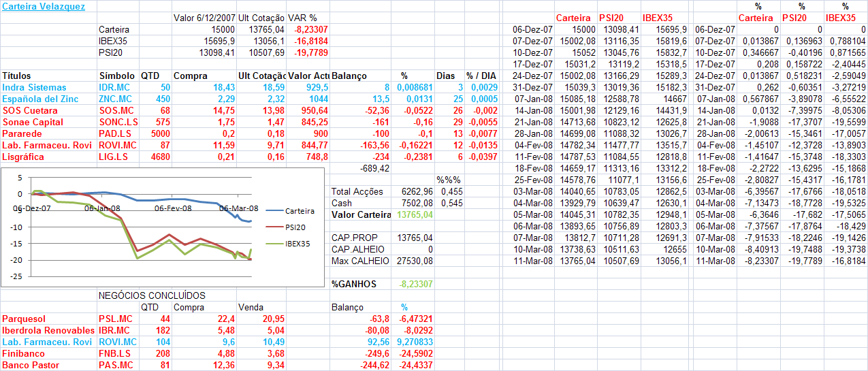Select the -24,5902 percentage cell
This screenshot has height=371, width=868.
(x=415, y=353)
